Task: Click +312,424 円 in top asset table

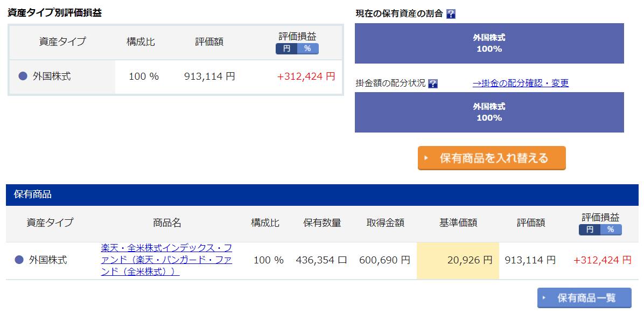Action: (306, 76)
